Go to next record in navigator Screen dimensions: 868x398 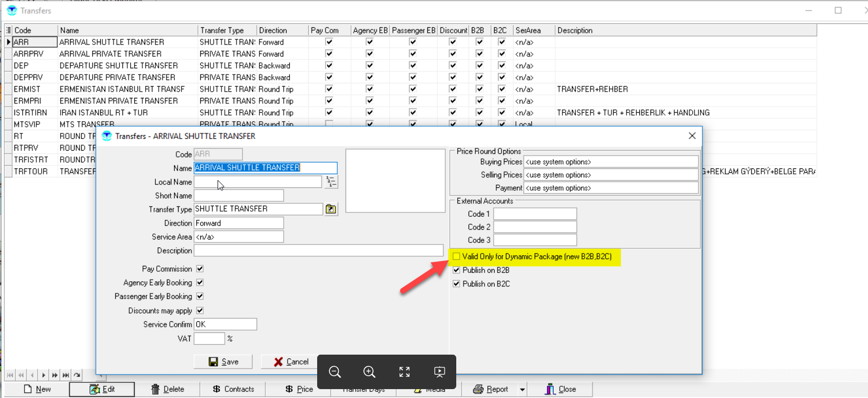point(43,375)
